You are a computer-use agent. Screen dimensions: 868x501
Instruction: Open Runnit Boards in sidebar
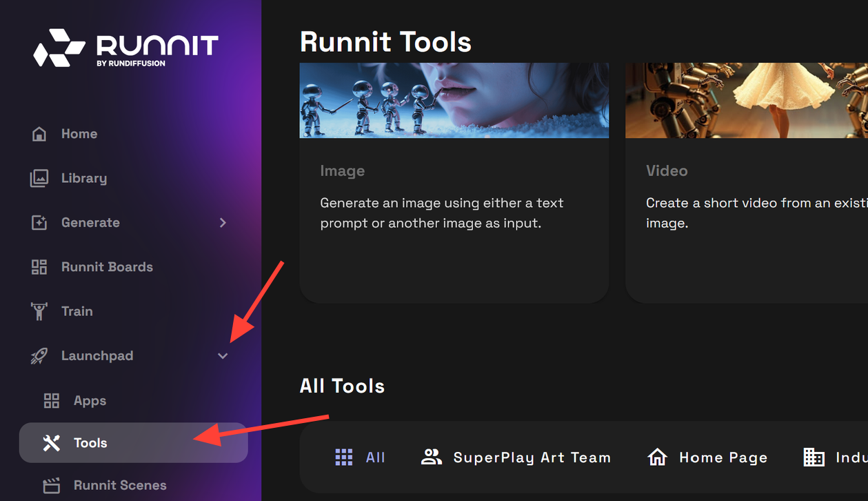(133, 267)
